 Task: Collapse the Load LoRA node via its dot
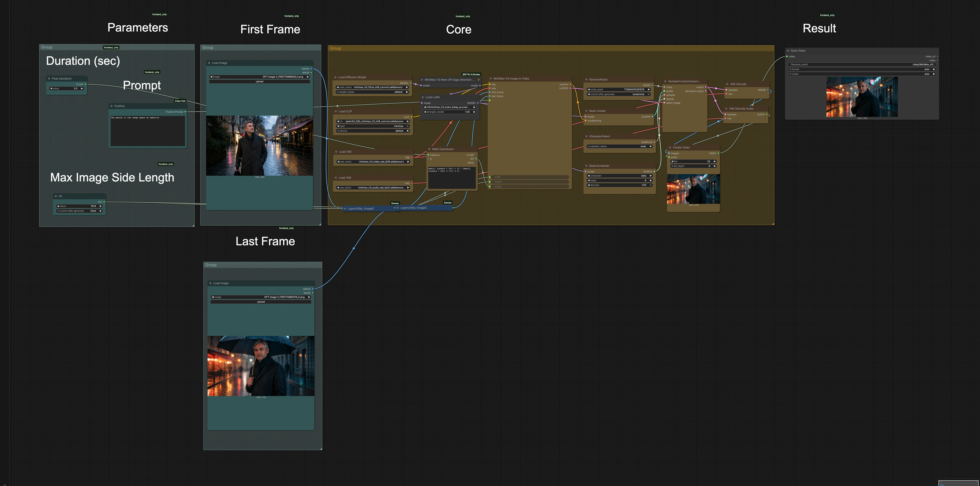pyautogui.click(x=423, y=97)
